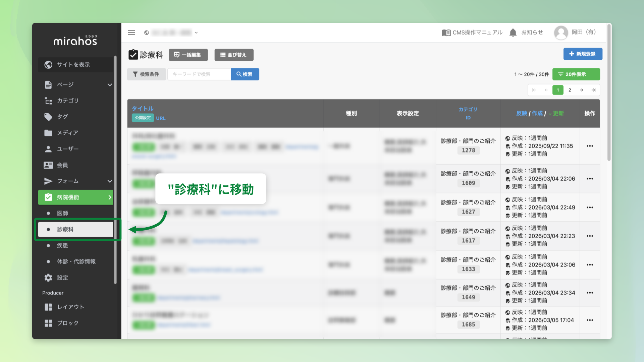Open the CMS操作マニュアル book icon
Viewport: 644px width, 362px height.
(446, 33)
